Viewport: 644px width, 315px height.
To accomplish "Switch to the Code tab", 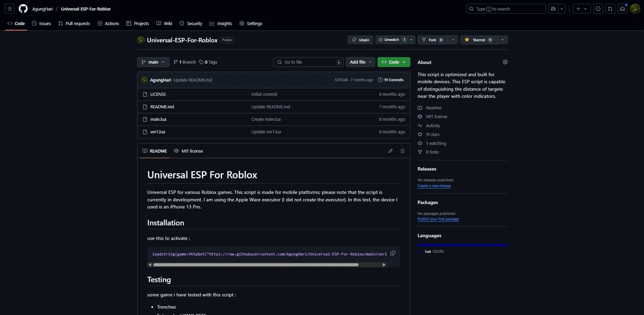I will (x=16, y=23).
